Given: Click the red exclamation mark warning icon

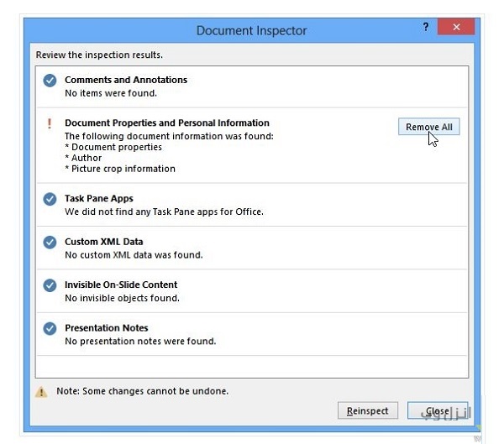Looking at the screenshot, I should click(50, 123).
